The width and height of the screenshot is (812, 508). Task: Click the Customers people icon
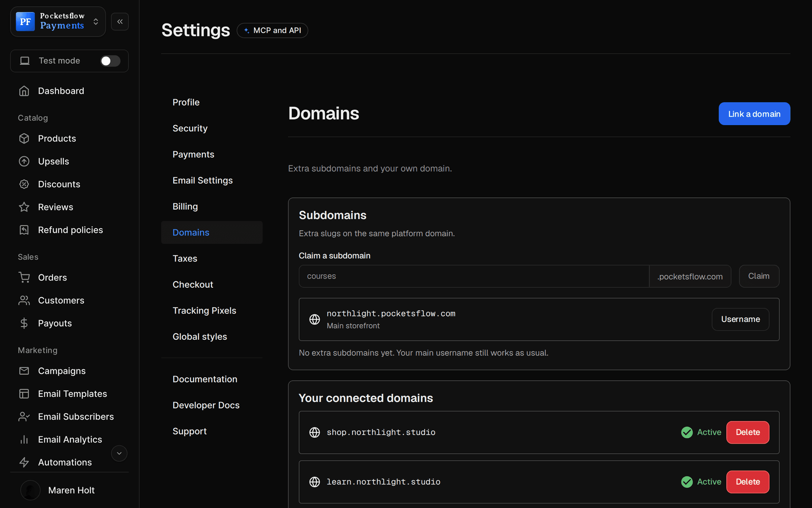tap(24, 300)
